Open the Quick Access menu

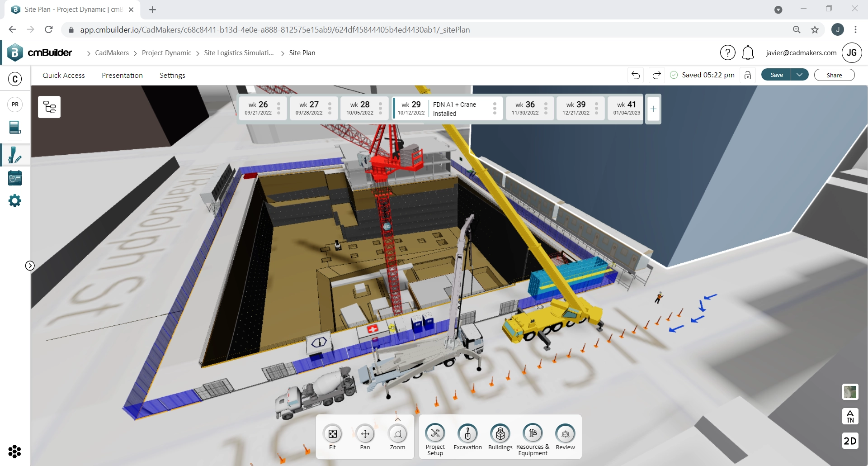(63, 75)
